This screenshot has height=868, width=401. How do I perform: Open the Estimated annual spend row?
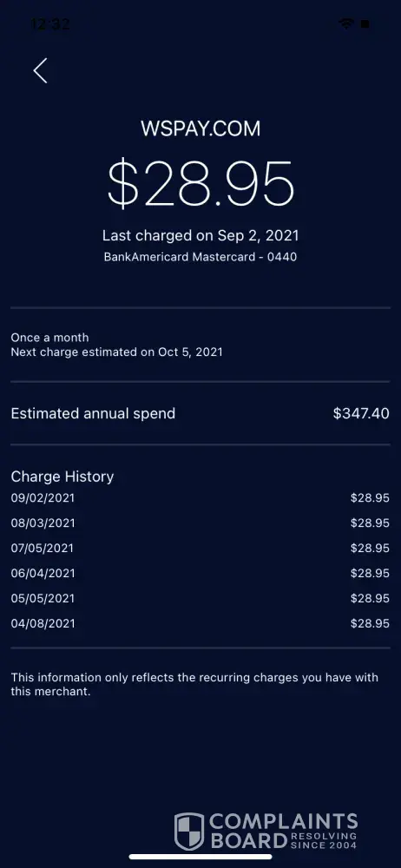point(200,413)
